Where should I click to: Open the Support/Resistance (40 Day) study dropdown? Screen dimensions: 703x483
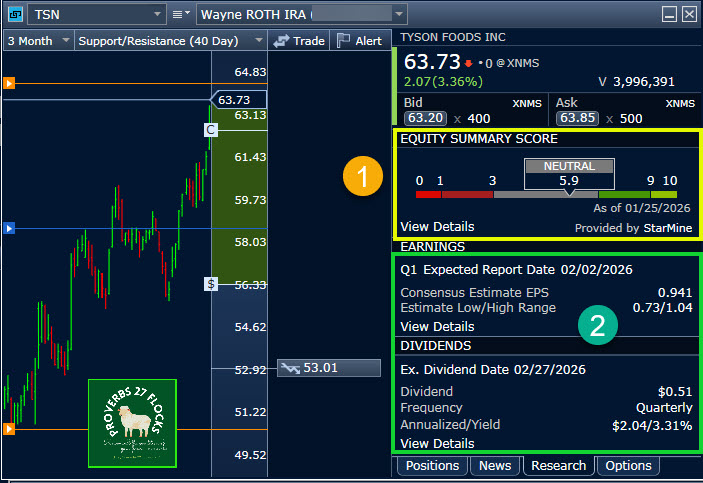click(x=257, y=41)
